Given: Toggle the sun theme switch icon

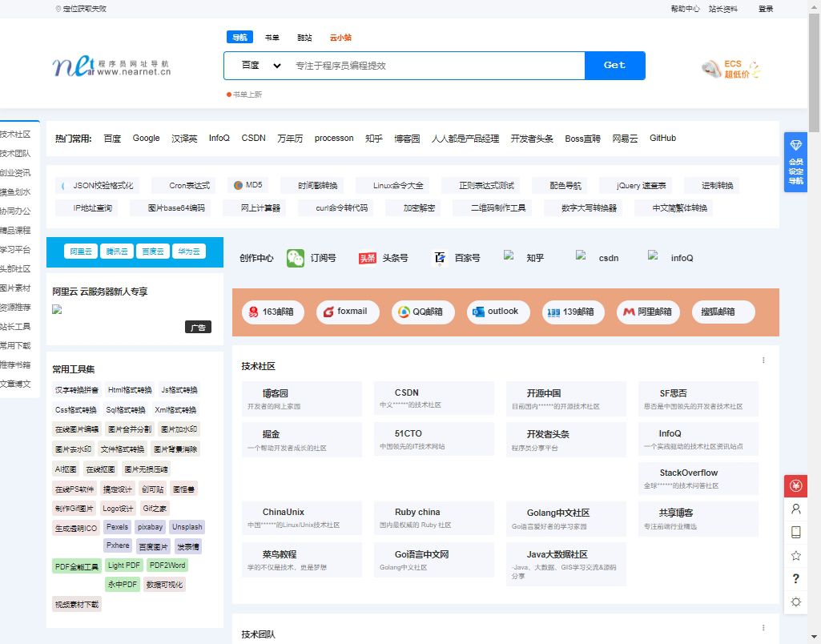Looking at the screenshot, I should pos(796,602).
